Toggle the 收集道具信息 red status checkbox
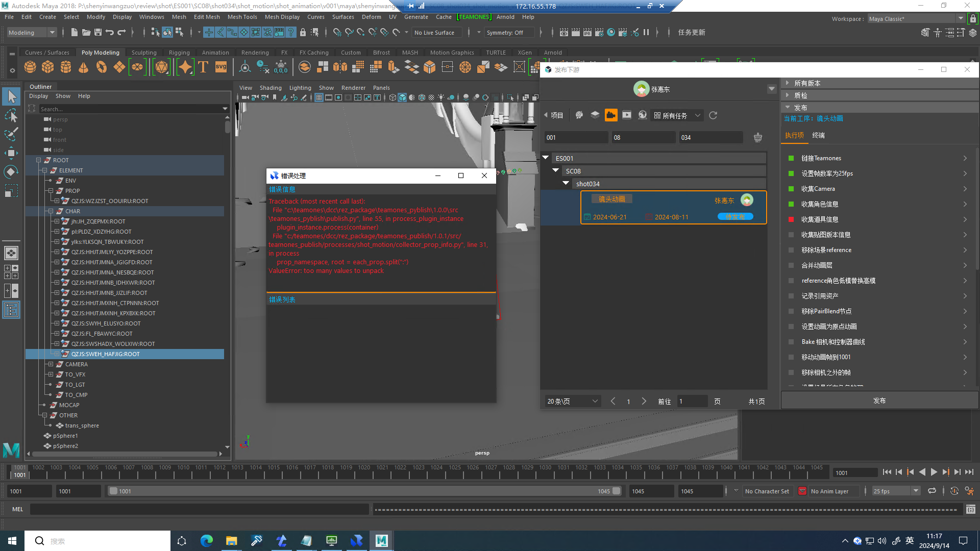The image size is (980, 551). (x=791, y=219)
